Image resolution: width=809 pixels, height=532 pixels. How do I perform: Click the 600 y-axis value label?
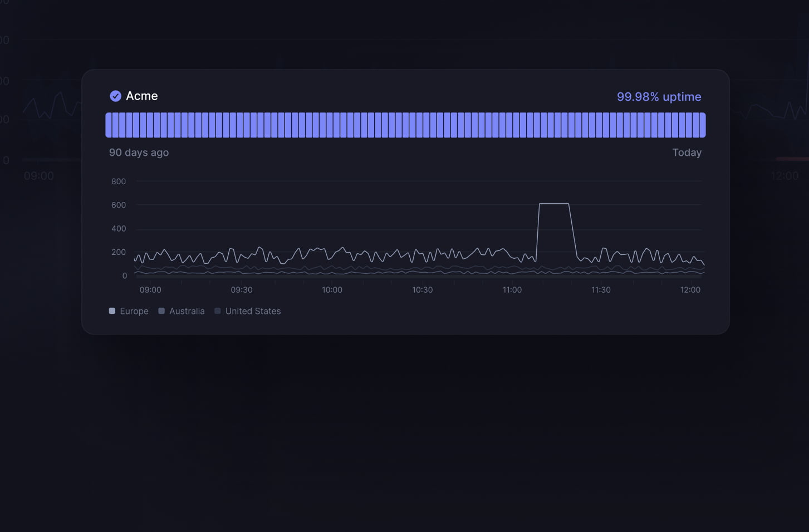pyautogui.click(x=119, y=205)
